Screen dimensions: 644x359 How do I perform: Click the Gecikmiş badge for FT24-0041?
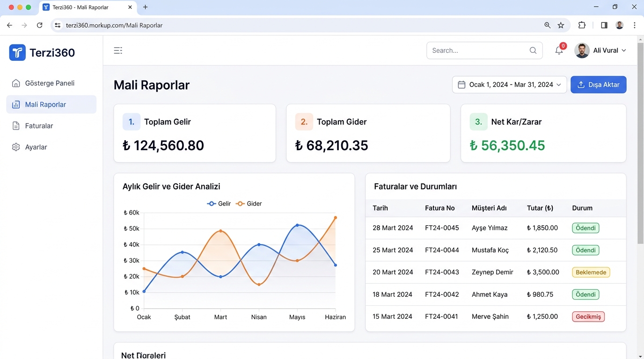coord(588,316)
